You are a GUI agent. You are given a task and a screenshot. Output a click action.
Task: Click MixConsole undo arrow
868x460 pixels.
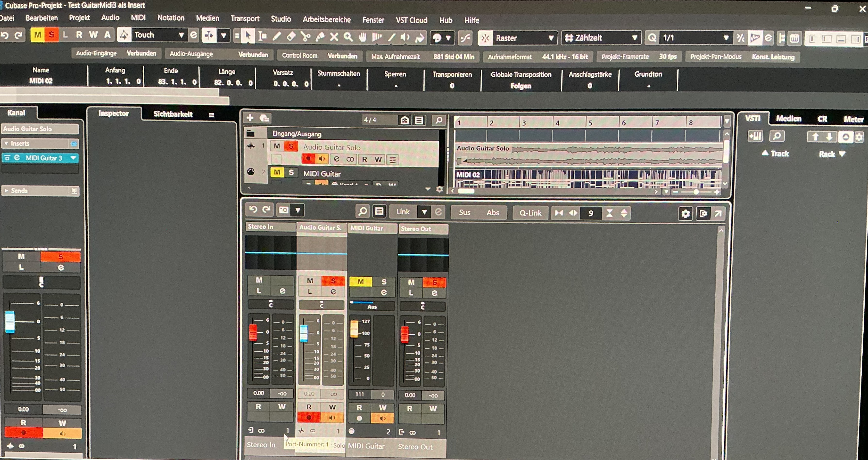253,210
